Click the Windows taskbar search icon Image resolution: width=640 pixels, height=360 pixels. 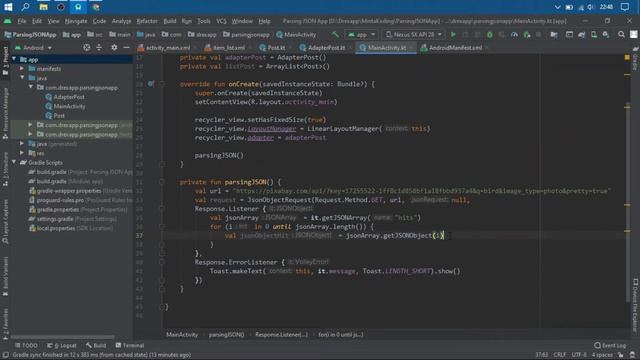pos(26,7)
